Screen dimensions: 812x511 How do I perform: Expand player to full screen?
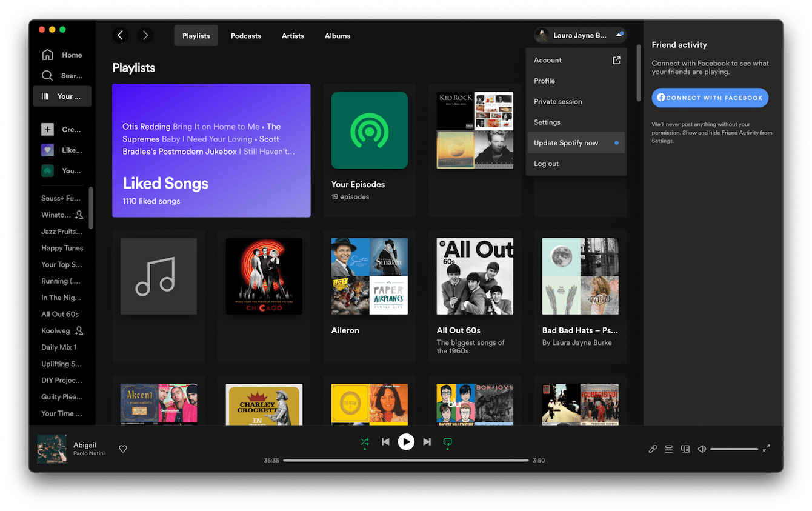tap(767, 449)
